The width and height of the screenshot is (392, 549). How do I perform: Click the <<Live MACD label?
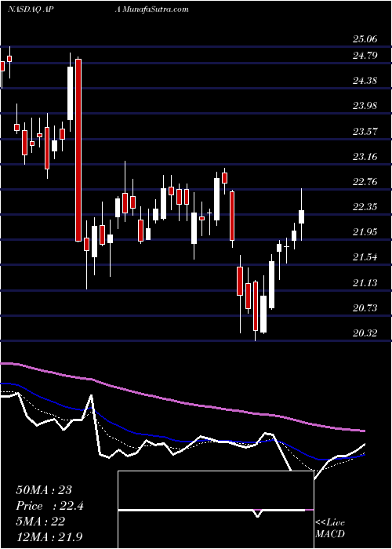pyautogui.click(x=330, y=529)
